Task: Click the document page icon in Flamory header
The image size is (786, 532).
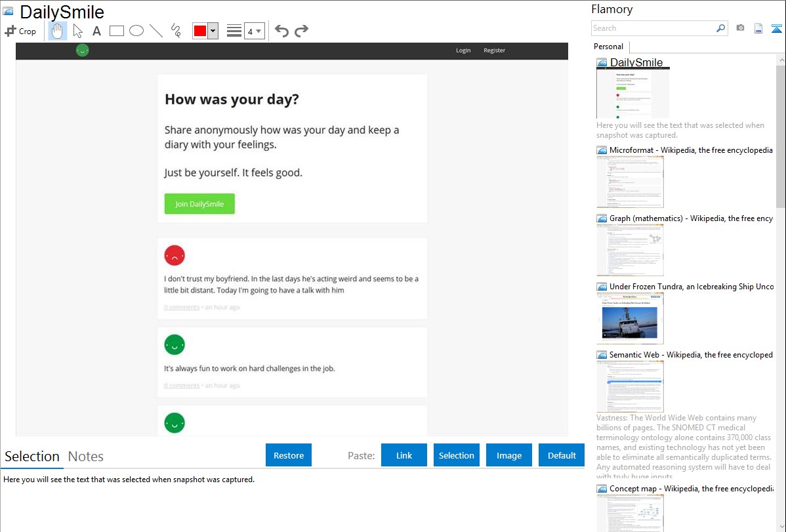Action: point(758,28)
